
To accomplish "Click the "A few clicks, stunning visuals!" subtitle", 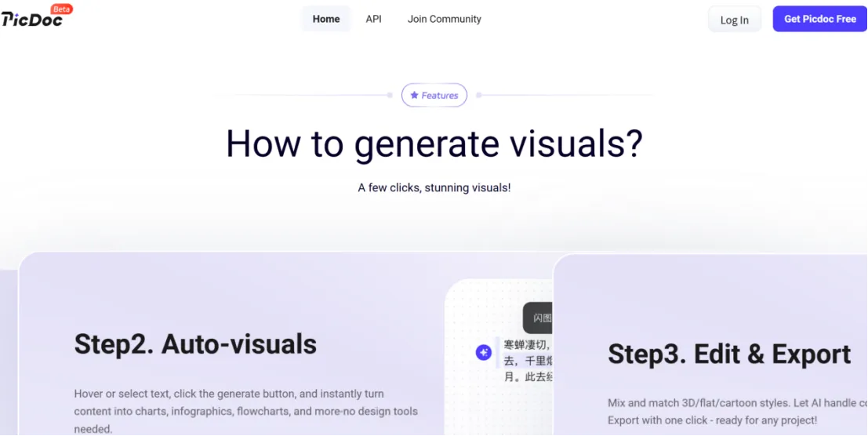I will pos(434,188).
